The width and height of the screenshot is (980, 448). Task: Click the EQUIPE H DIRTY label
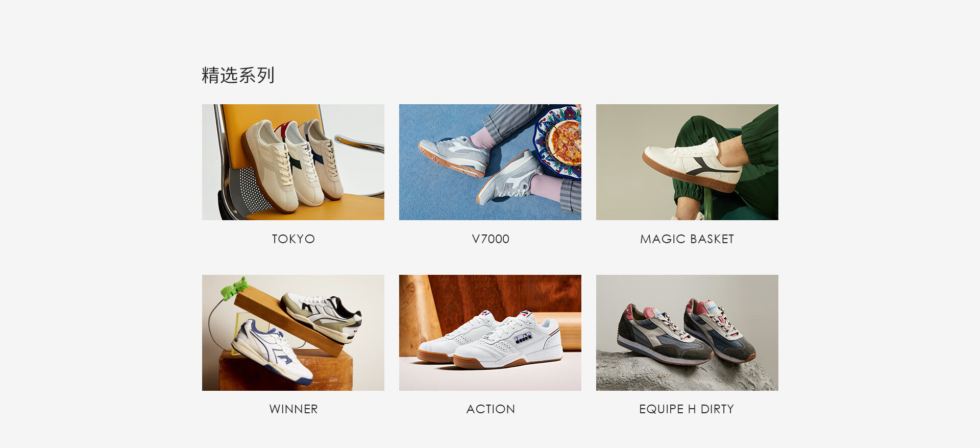[x=687, y=409]
